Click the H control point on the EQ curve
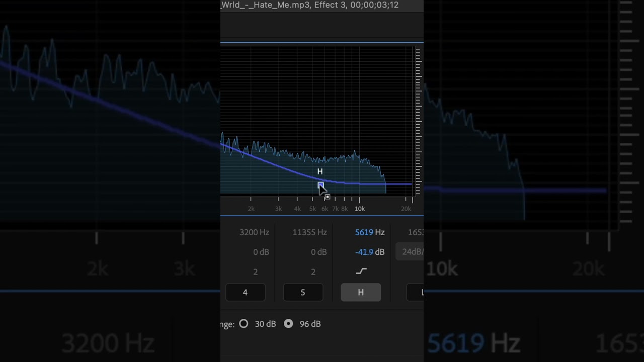Screen dimensions: 644x362 [320, 186]
